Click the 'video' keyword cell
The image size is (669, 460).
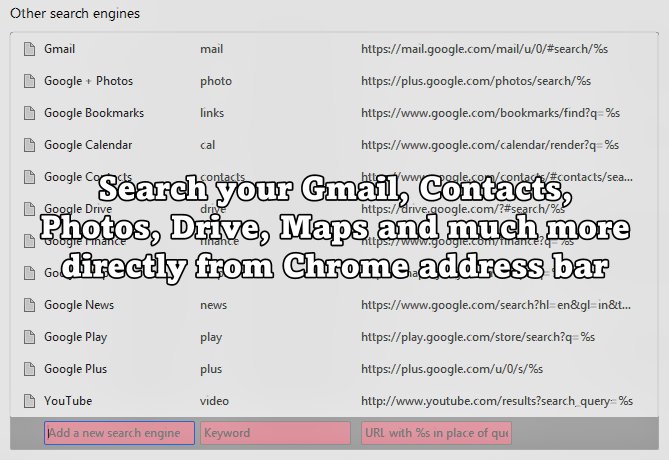pos(215,401)
